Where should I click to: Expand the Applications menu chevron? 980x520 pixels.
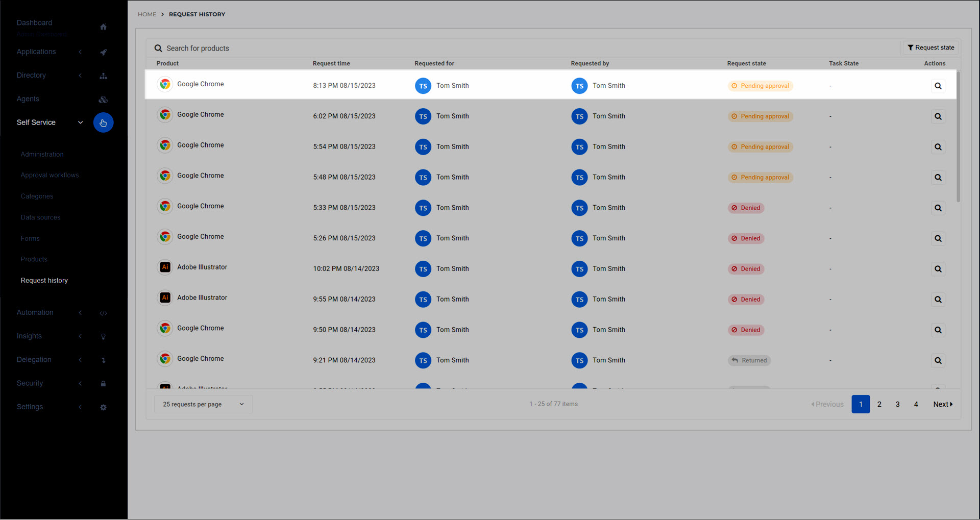click(80, 52)
